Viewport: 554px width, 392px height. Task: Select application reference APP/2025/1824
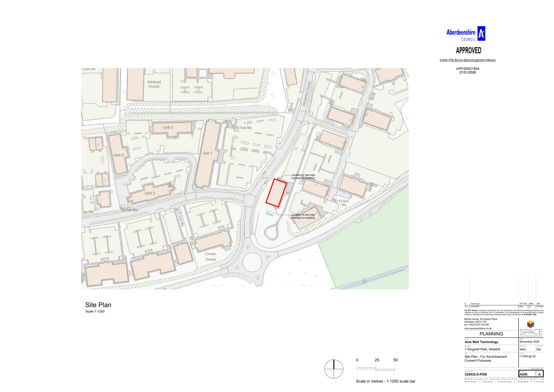(x=467, y=69)
